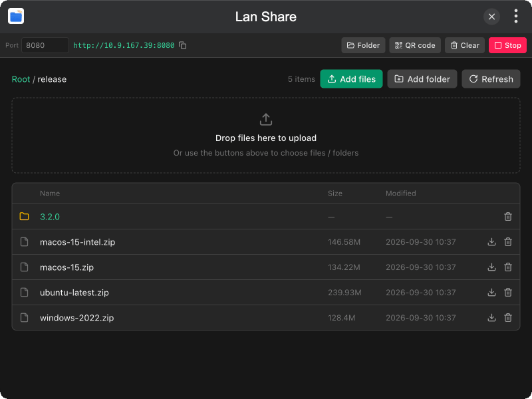Delete windows-2022.zip
The height and width of the screenshot is (399, 532).
[x=508, y=318]
